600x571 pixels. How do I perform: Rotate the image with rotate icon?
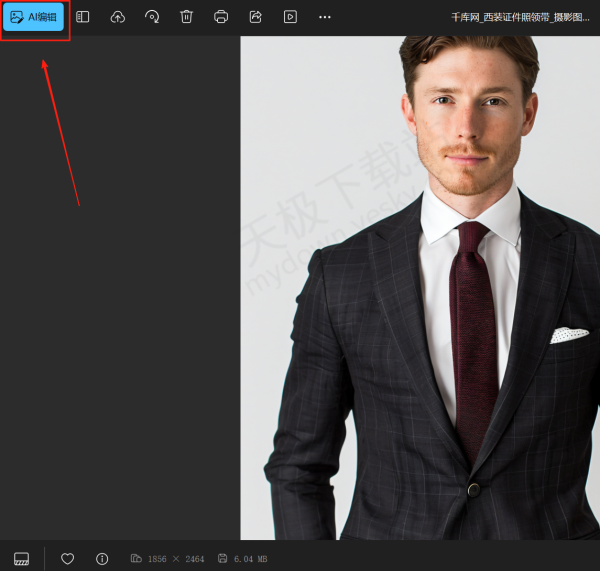(152, 17)
